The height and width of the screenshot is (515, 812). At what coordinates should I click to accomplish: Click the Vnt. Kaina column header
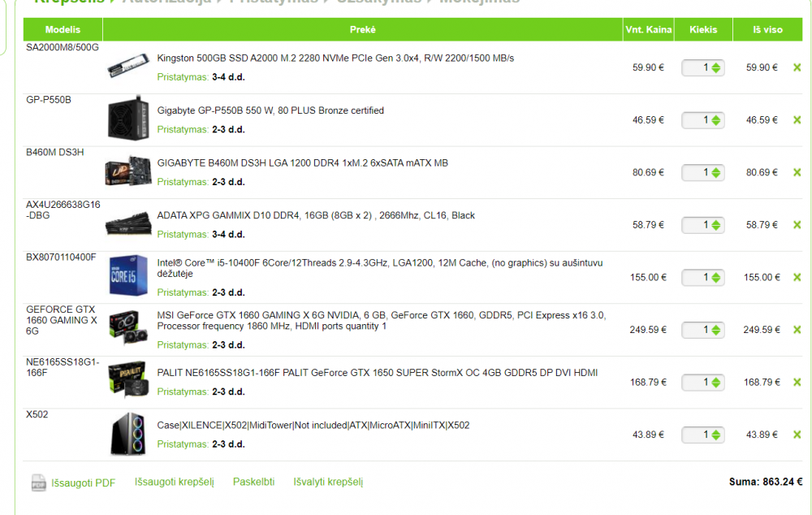click(648, 29)
